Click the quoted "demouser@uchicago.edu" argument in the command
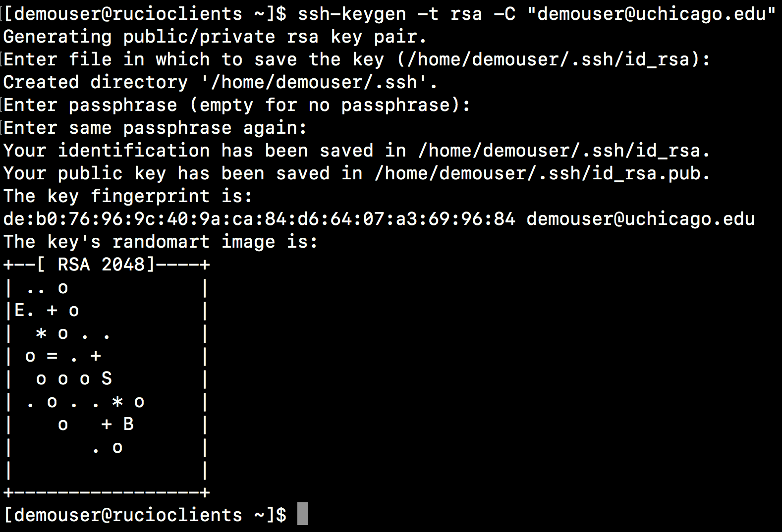 651,14
